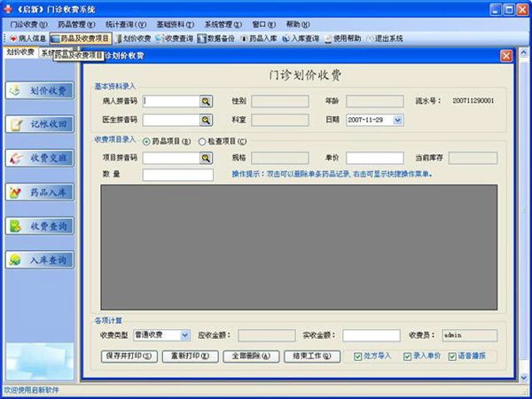Open 统计查询 menu
Image resolution: width=532 pixels, height=399 pixels.
coord(126,25)
